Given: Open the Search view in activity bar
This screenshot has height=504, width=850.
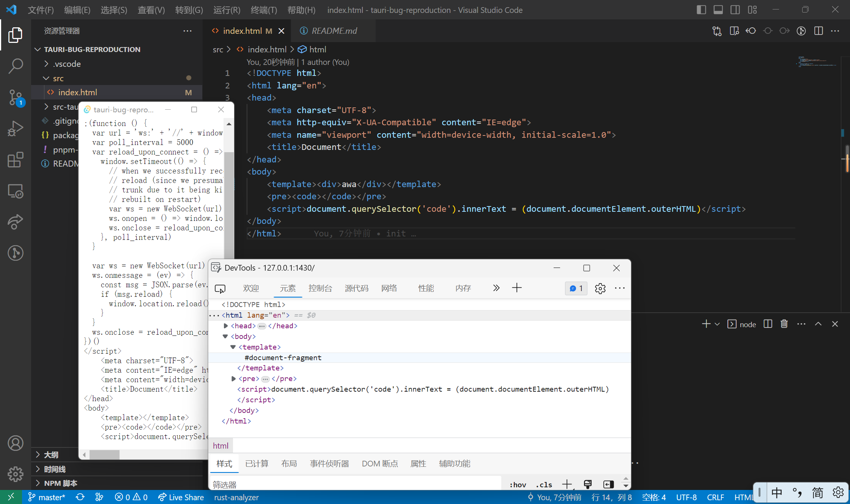Looking at the screenshot, I should click(x=15, y=66).
